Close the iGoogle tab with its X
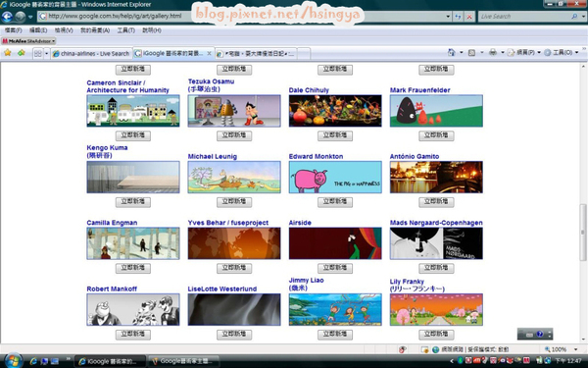Viewport: 588px width, 368px height. click(x=210, y=53)
